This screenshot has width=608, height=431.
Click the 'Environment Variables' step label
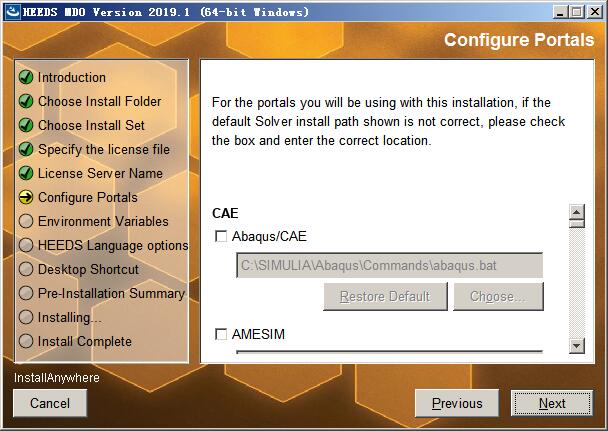tap(103, 222)
